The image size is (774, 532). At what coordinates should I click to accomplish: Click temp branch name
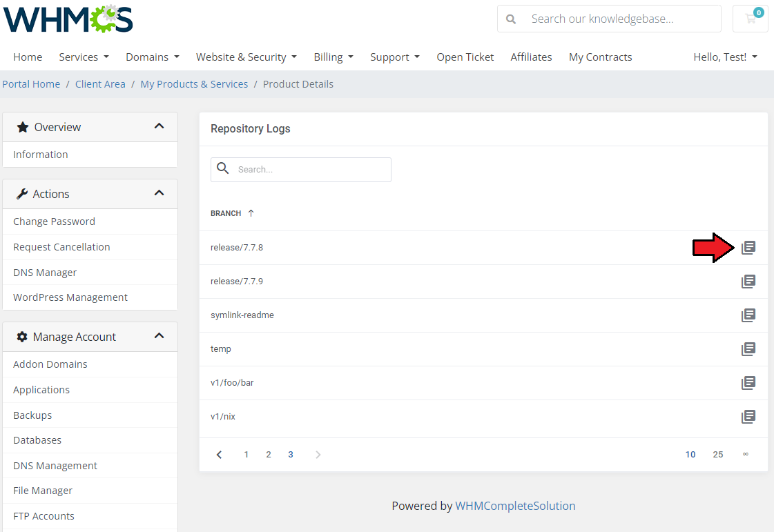tap(221, 349)
